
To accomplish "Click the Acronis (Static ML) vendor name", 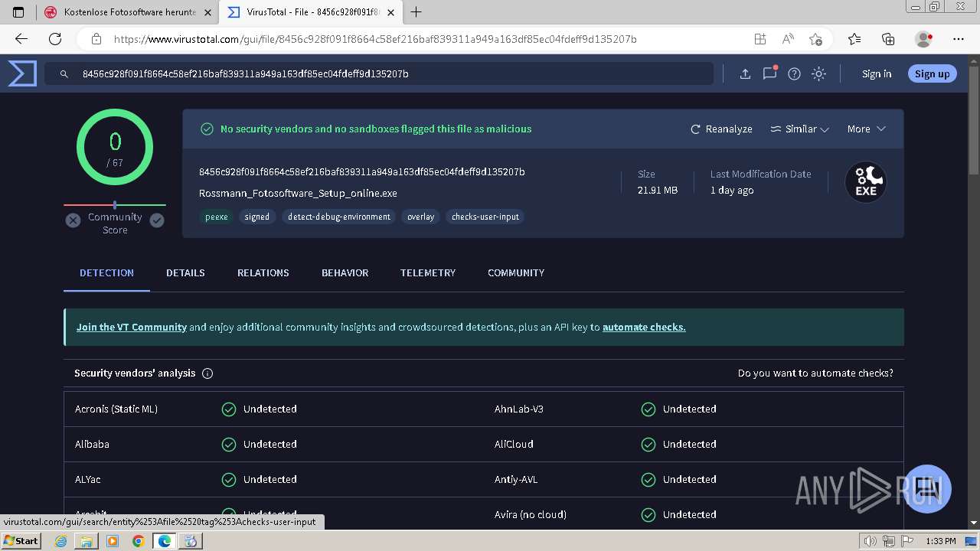I will pyautogui.click(x=116, y=409).
